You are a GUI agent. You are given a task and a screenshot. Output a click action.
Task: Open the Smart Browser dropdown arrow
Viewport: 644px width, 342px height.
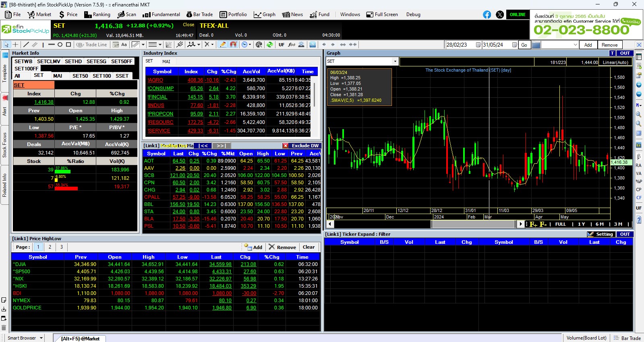pos(41,338)
